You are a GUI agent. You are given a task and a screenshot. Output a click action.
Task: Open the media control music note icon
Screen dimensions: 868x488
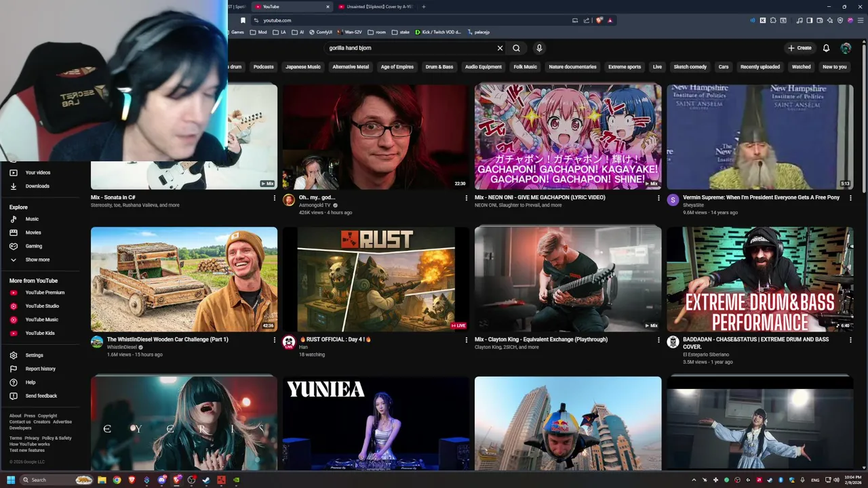tap(800, 20)
